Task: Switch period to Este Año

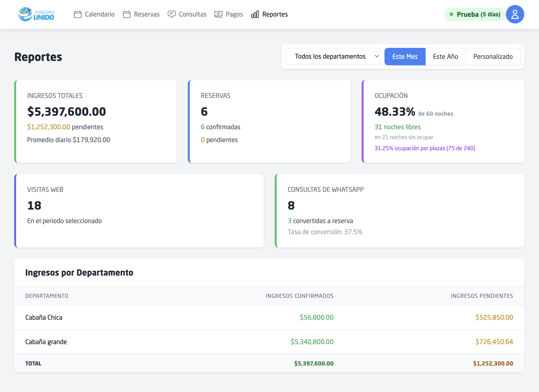Action: tap(445, 57)
